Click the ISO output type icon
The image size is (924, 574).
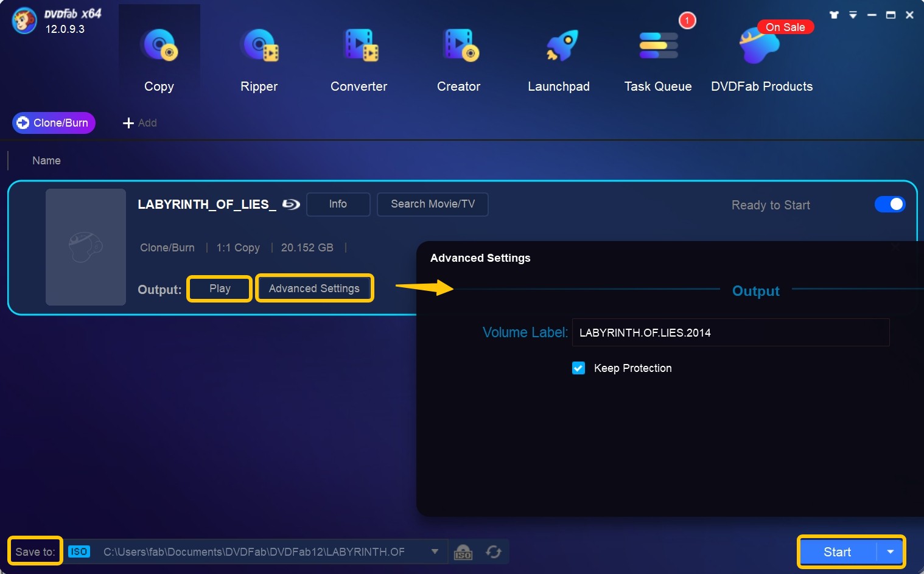click(79, 551)
